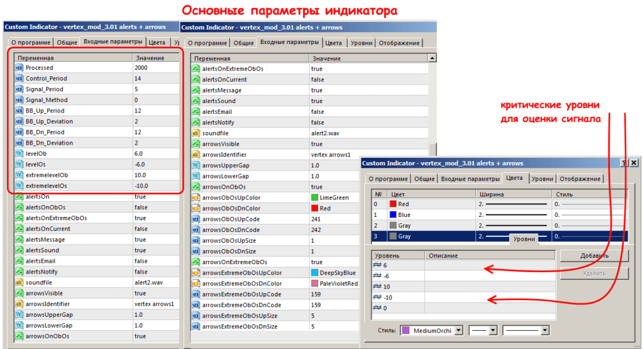Click the boolean icon beside arrowsOnExtremeObOs

coord(196,262)
